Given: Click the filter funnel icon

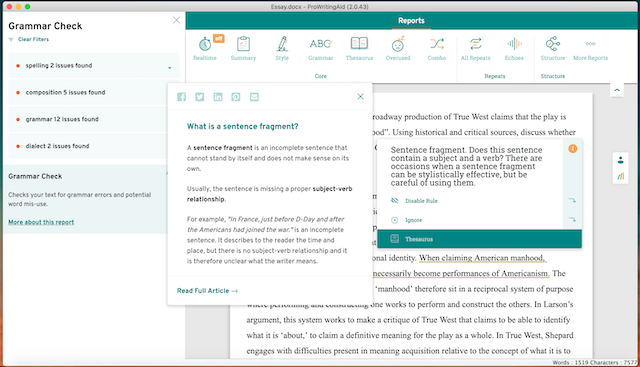Looking at the screenshot, I should (x=11, y=40).
